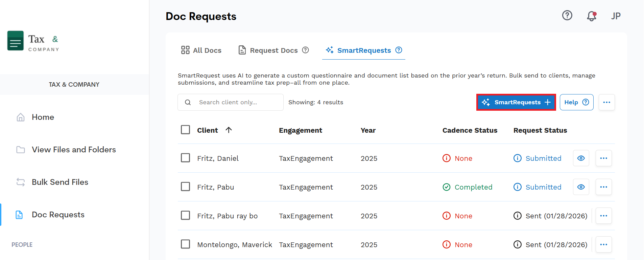The height and width of the screenshot is (260, 644).
Task: Click the Submitted info icon for Fritz, Daniel
Action: 518,158
